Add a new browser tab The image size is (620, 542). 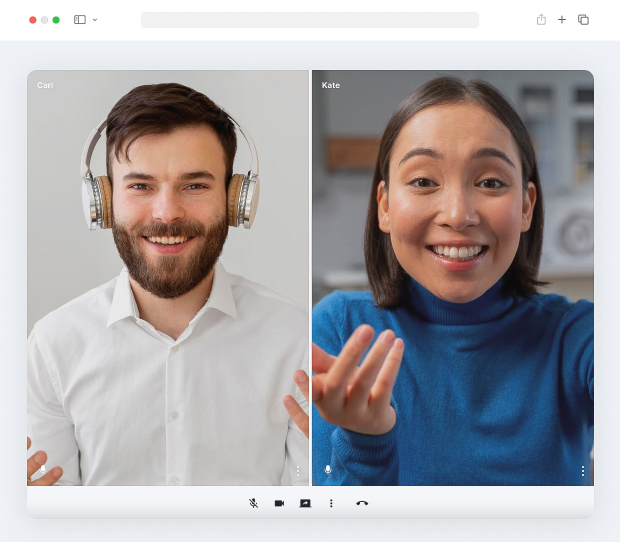(x=562, y=19)
